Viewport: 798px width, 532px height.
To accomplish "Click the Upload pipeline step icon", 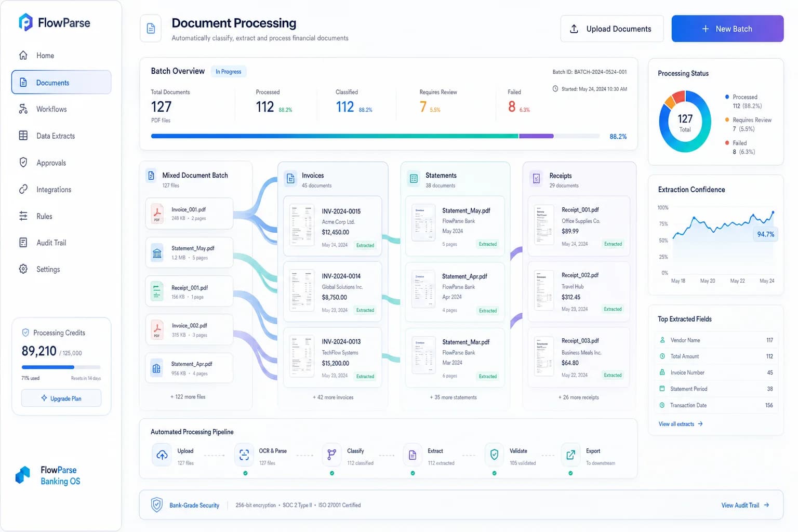I will (x=162, y=455).
